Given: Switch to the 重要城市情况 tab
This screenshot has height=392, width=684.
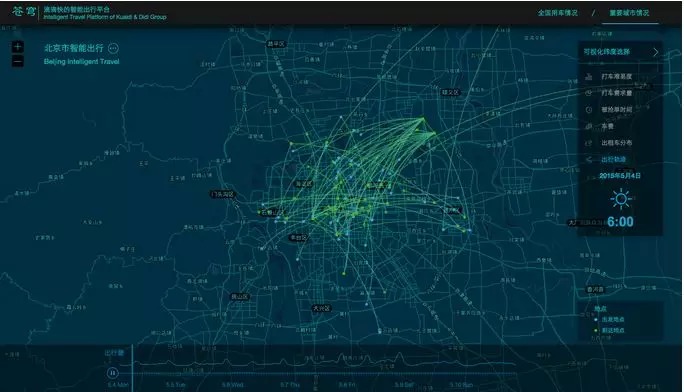Looking at the screenshot, I should (629, 13).
